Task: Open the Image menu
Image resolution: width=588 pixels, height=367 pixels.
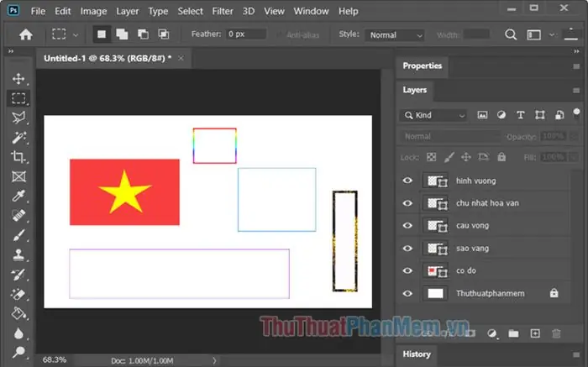Action: coord(93,11)
